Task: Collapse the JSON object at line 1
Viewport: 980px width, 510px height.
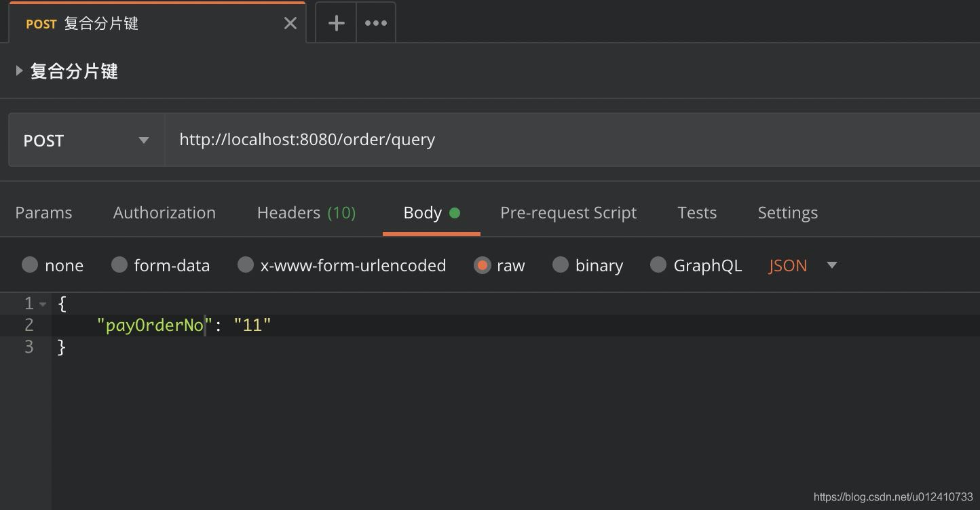Action: coord(43,304)
